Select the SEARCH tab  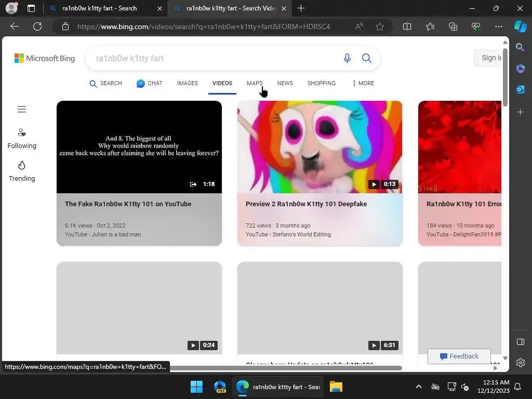105,83
